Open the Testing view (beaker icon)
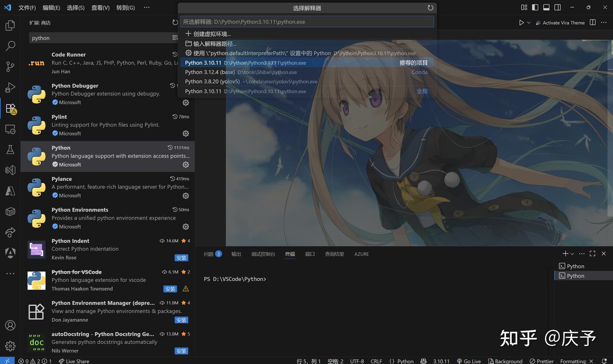613x364 pixels. tap(10, 149)
